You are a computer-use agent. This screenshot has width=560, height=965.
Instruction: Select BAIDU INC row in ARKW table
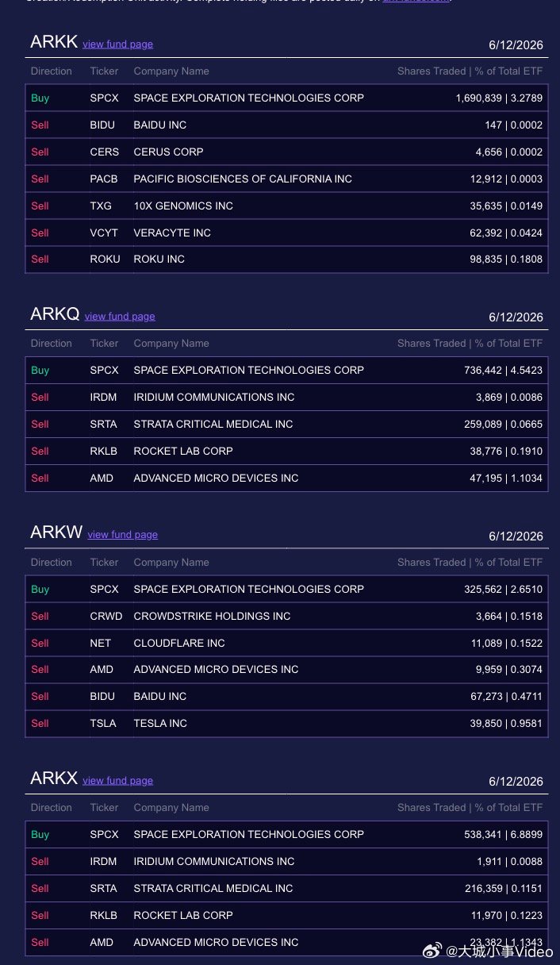[286, 697]
